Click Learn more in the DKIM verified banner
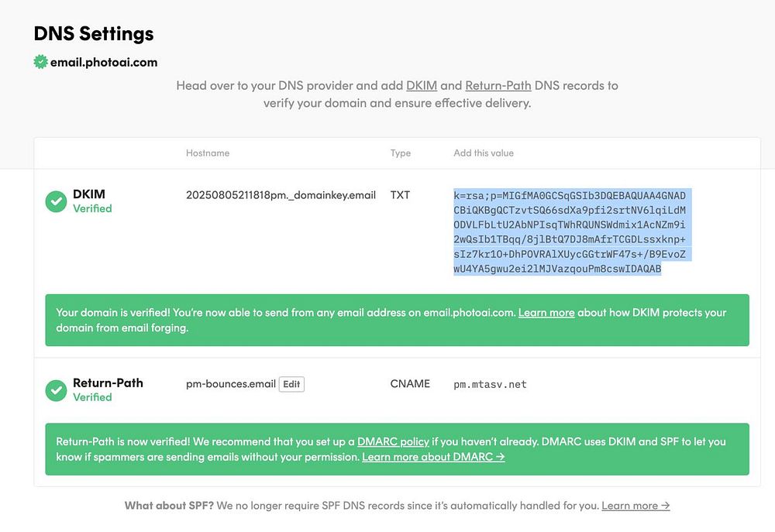Viewport: 775px width, 532px height. (x=546, y=313)
